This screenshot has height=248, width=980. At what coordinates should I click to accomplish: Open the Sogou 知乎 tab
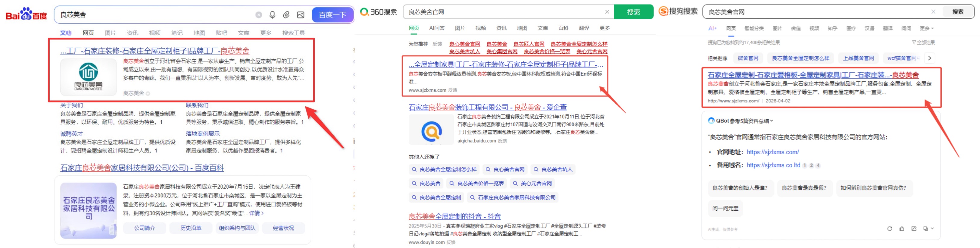pos(832,29)
